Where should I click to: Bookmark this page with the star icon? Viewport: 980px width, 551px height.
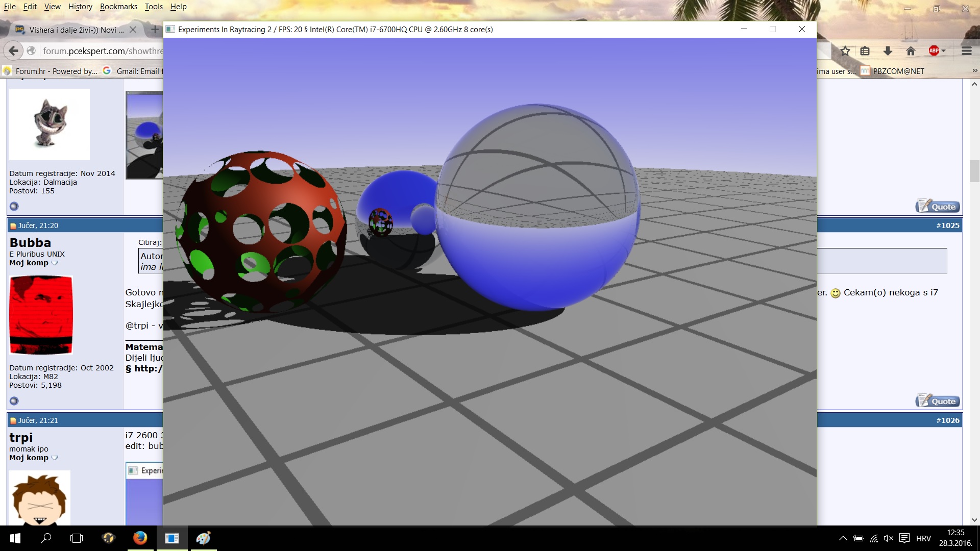pyautogui.click(x=845, y=51)
